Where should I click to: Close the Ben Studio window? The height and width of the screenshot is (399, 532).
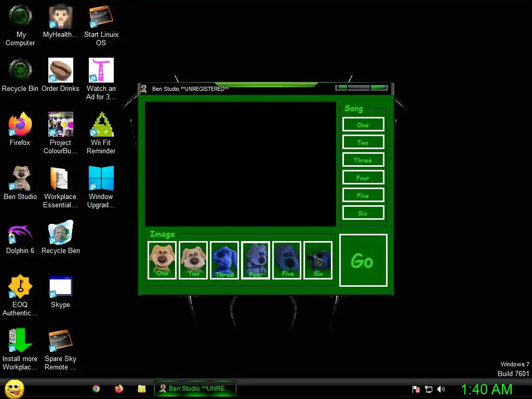(x=379, y=87)
